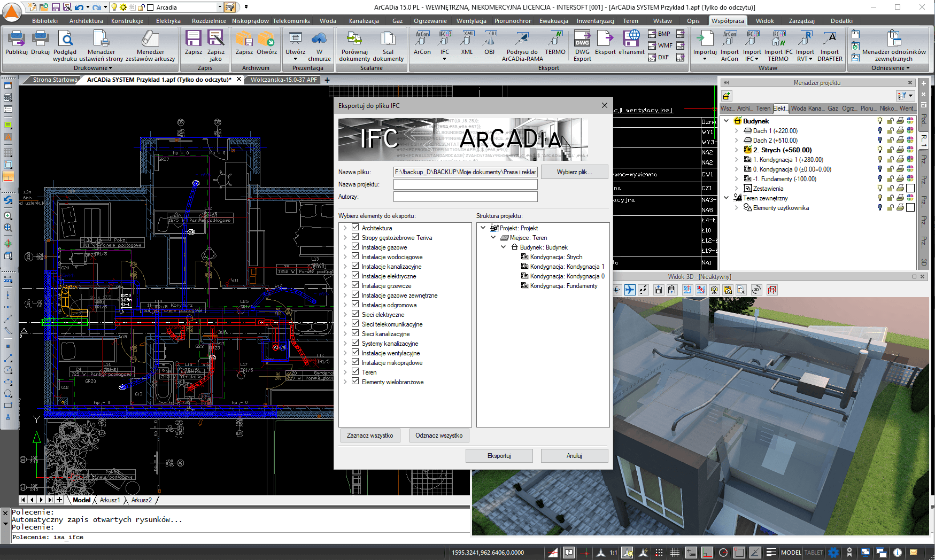Image resolution: width=935 pixels, height=560 pixels.
Task: Click the OBJ export icon
Action: pos(490,42)
